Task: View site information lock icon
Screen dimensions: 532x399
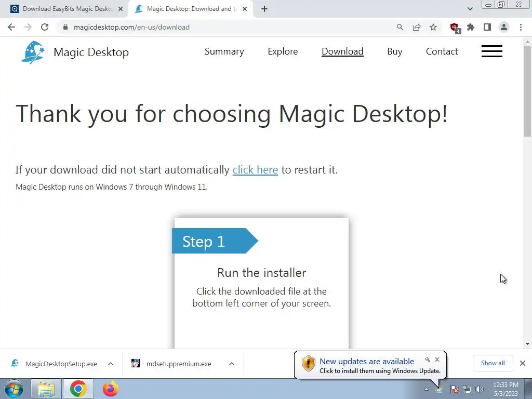Action: click(x=65, y=27)
